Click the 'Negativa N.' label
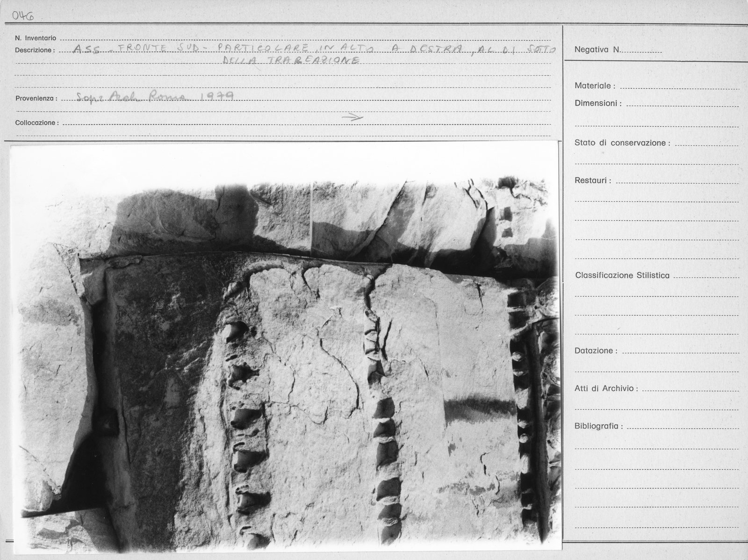This screenshot has height=560, width=748. pos(597,50)
